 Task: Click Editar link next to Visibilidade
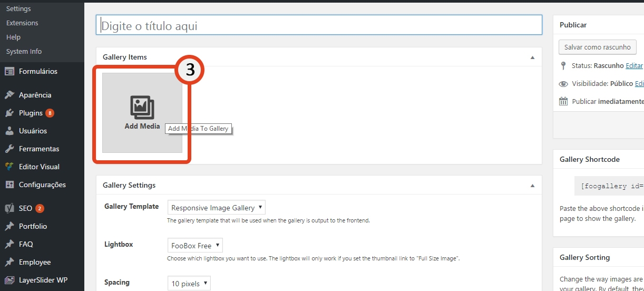tap(639, 84)
